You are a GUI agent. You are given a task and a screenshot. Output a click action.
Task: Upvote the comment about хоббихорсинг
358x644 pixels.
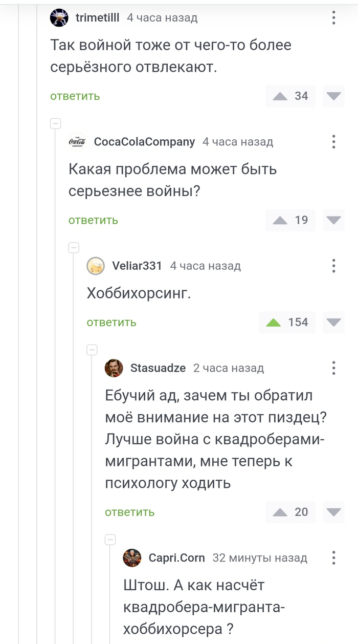coord(274,323)
